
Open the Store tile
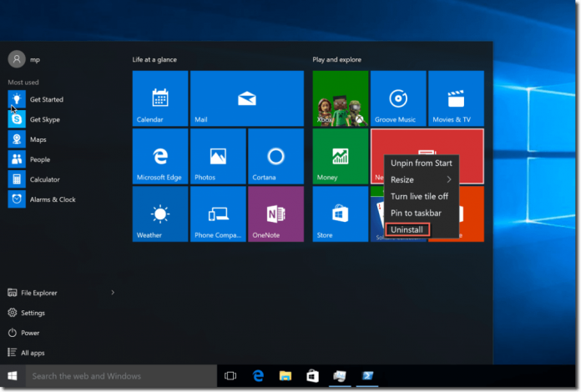pyautogui.click(x=340, y=214)
